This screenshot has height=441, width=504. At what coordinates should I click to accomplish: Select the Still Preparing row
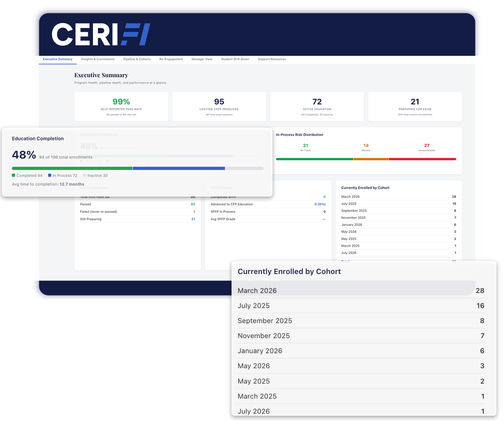point(138,219)
